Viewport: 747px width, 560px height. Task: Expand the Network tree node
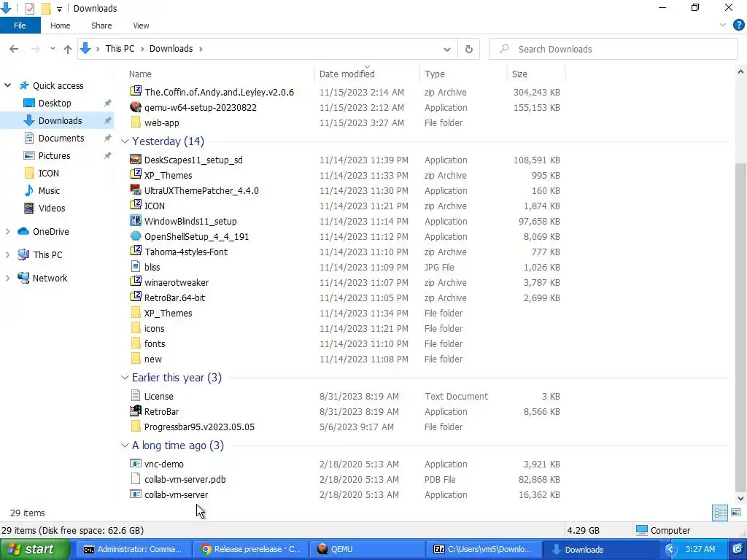[x=7, y=278]
